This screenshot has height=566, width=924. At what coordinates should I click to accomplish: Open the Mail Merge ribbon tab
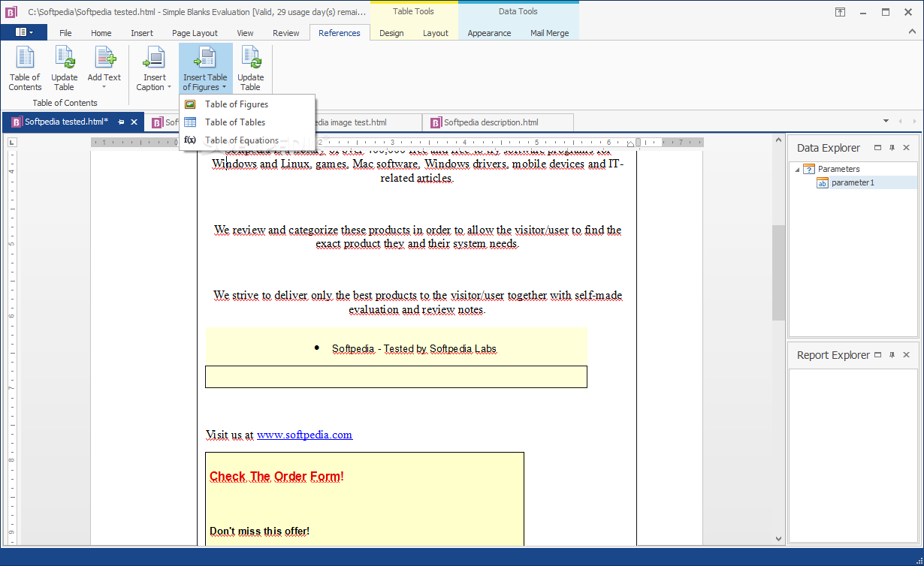pyautogui.click(x=549, y=33)
